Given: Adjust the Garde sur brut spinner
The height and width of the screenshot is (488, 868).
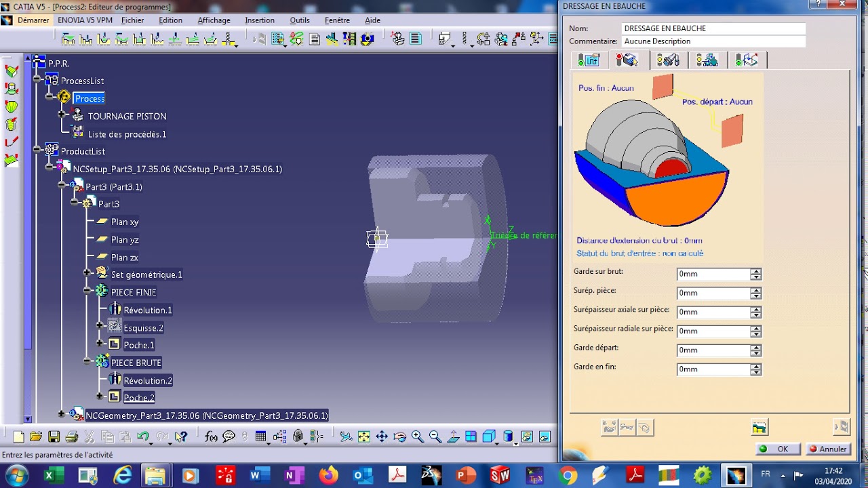Looking at the screenshot, I should tap(756, 274).
